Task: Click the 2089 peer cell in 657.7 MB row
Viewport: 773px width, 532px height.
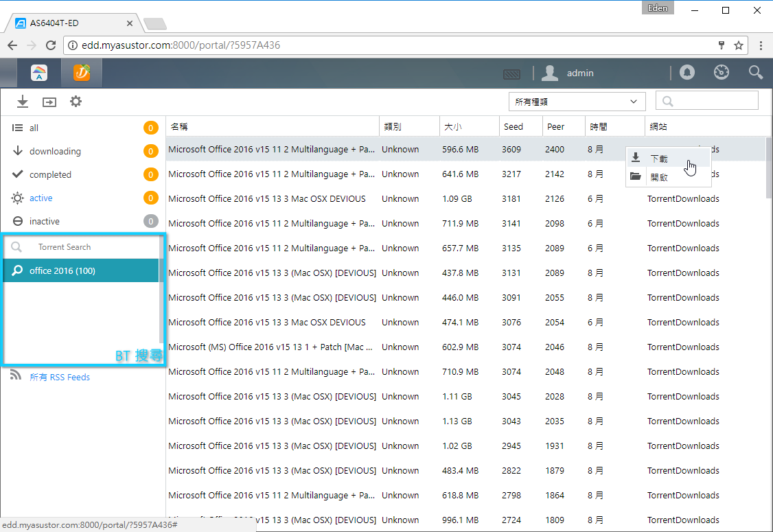Action: pos(555,248)
